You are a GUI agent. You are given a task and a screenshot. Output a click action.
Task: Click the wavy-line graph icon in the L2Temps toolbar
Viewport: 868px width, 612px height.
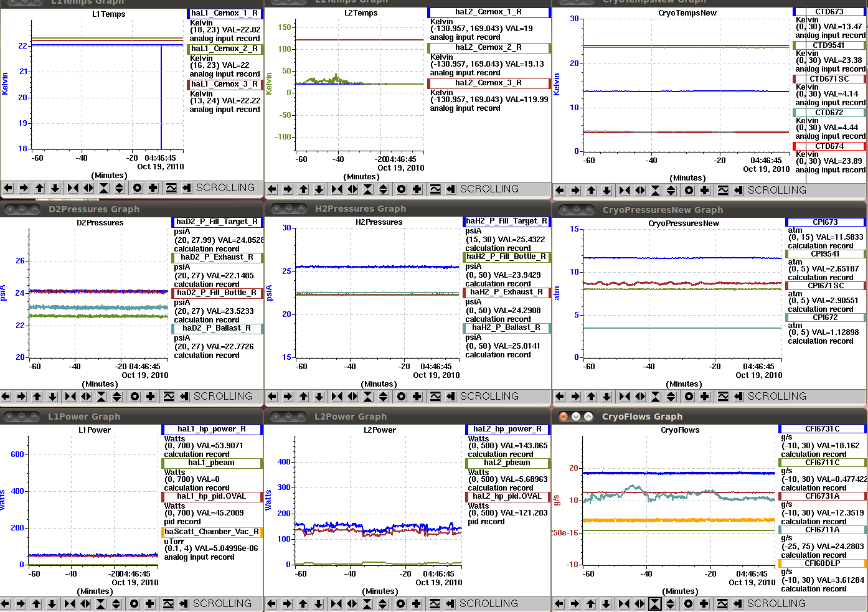pyautogui.click(x=435, y=189)
